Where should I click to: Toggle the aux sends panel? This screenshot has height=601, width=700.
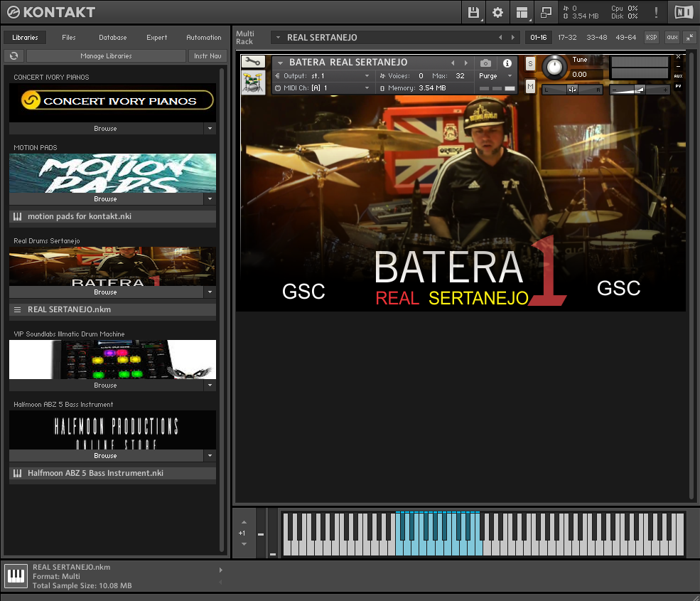[672, 38]
